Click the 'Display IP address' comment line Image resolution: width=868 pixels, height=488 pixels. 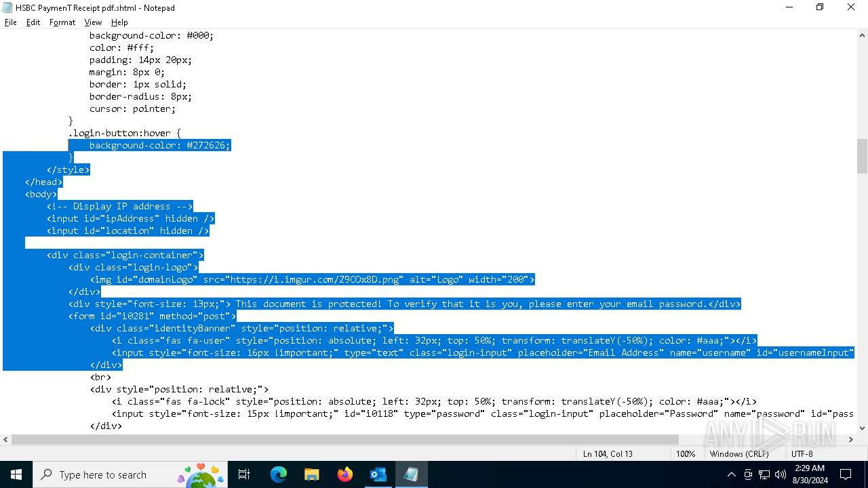pos(119,206)
